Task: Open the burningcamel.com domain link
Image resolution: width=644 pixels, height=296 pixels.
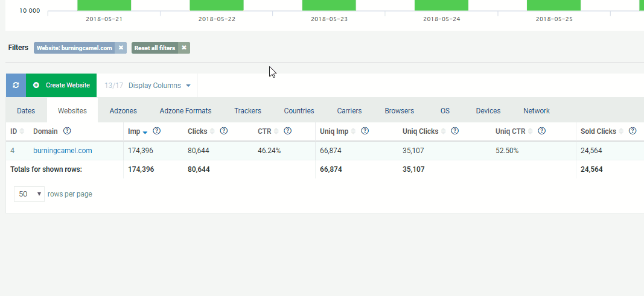Action: coord(62,151)
